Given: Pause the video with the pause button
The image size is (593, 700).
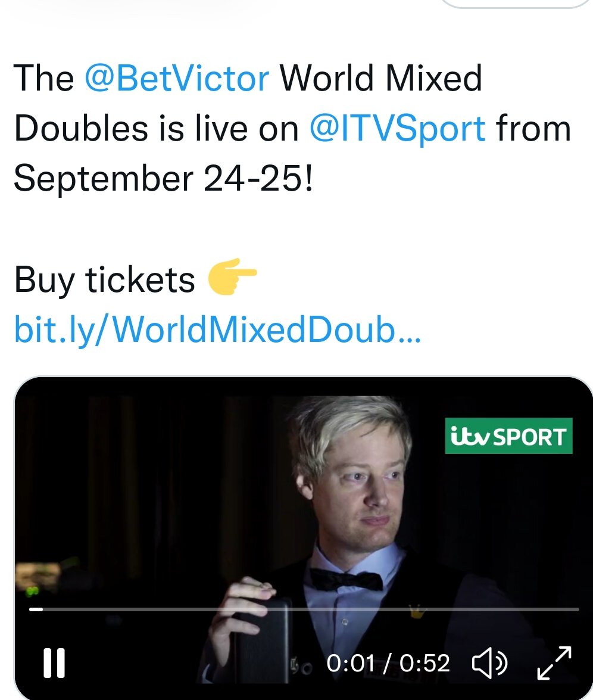Looking at the screenshot, I should (54, 663).
